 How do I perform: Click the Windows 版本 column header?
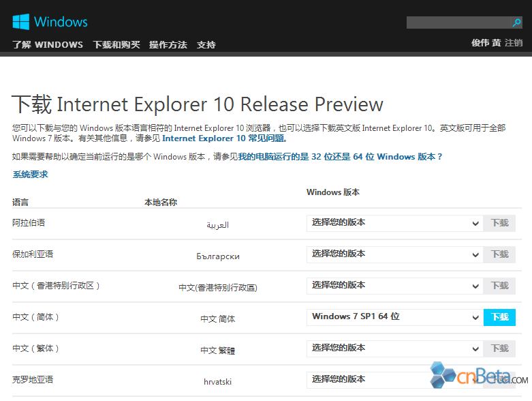(333, 192)
